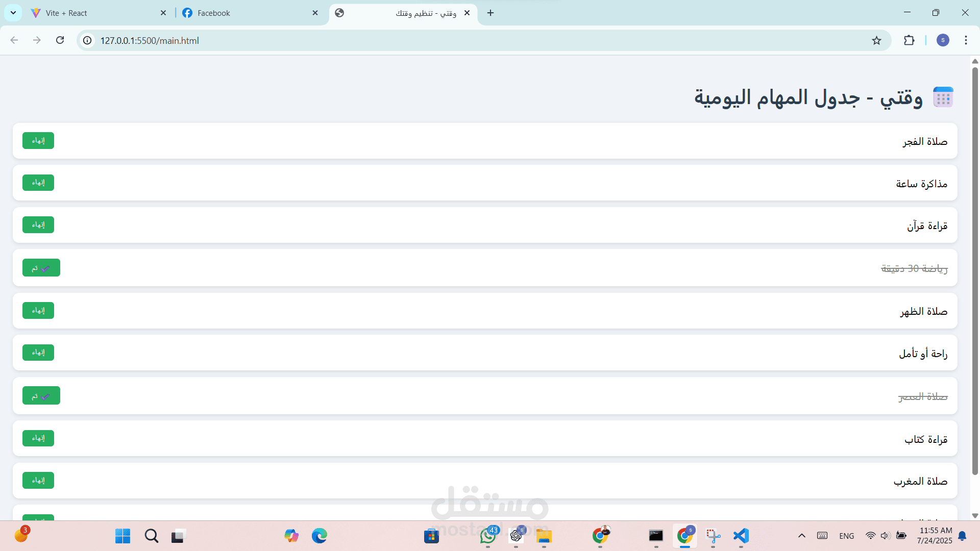Viewport: 980px width, 551px height.
Task: Go back to the previous page
Action: (14, 40)
